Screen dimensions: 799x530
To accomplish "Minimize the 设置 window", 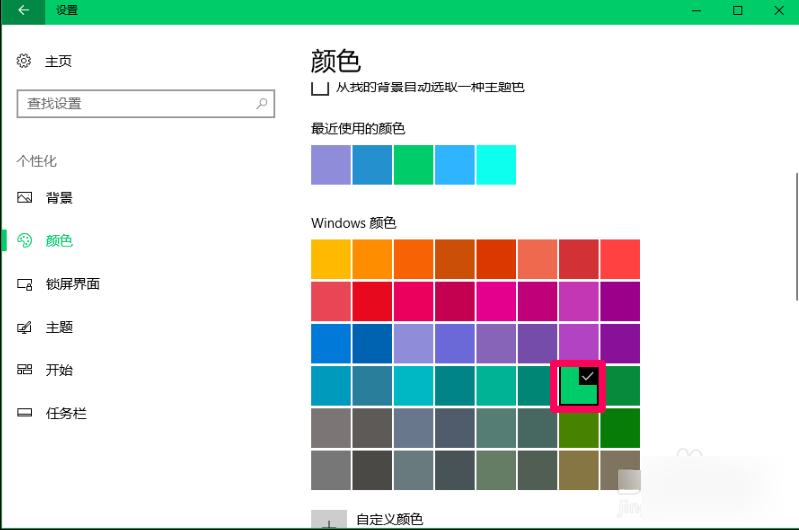I will coord(697,10).
